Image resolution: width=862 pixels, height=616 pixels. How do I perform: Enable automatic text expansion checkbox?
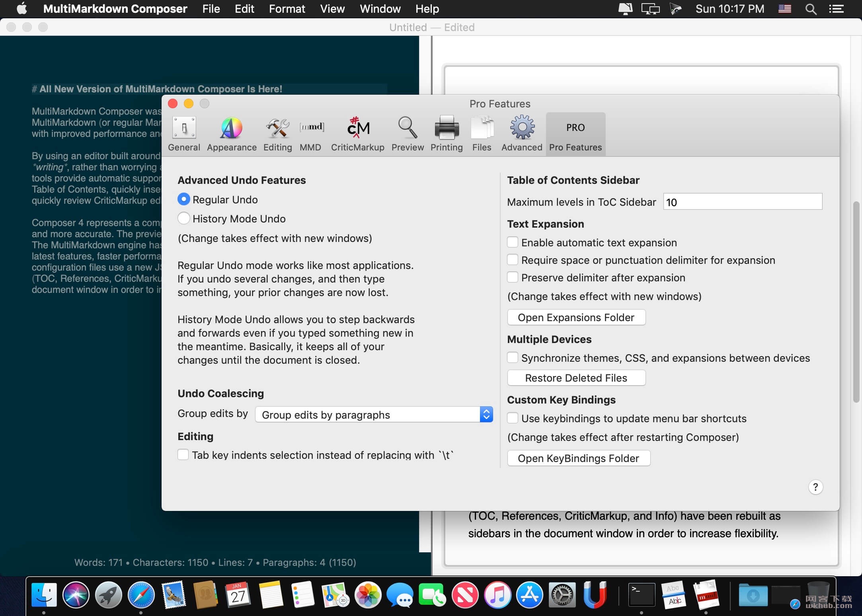click(513, 242)
